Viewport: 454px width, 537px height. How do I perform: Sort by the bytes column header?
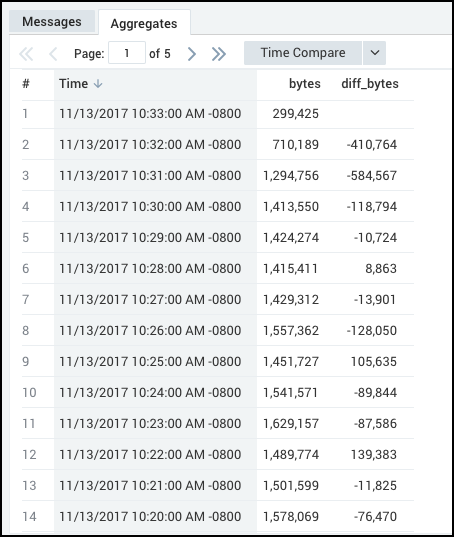click(305, 84)
